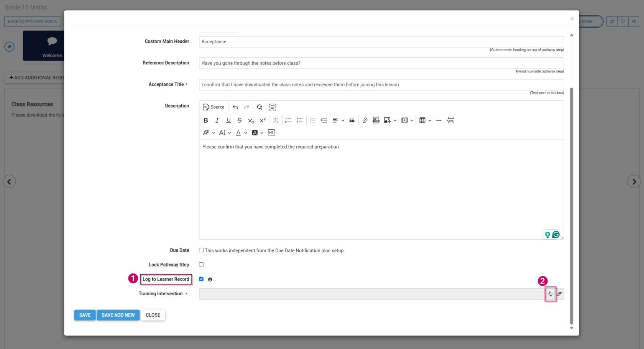Open Find and Replace in the editor
The width and height of the screenshot is (644, 349).
point(260,107)
